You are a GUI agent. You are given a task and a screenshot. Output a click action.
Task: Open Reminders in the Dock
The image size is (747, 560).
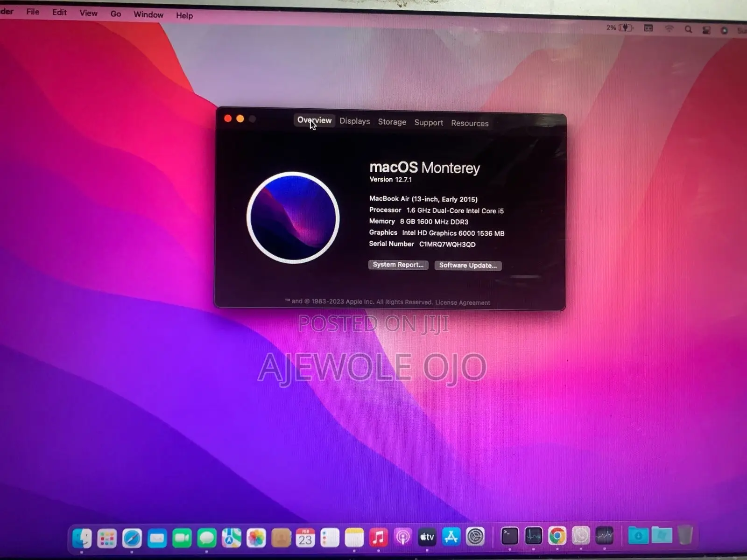[330, 538]
